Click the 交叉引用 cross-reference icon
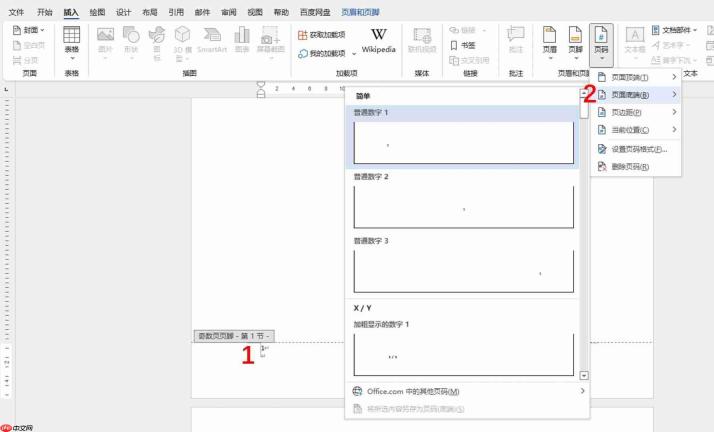 coord(454,60)
